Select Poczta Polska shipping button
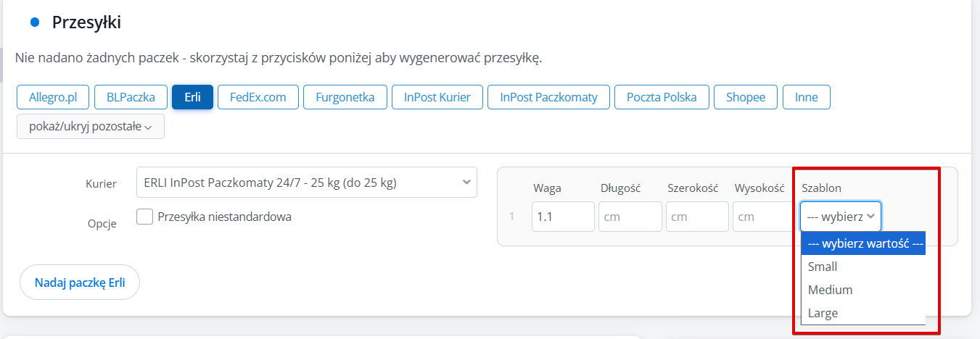Image resolution: width=980 pixels, height=339 pixels. tap(662, 97)
